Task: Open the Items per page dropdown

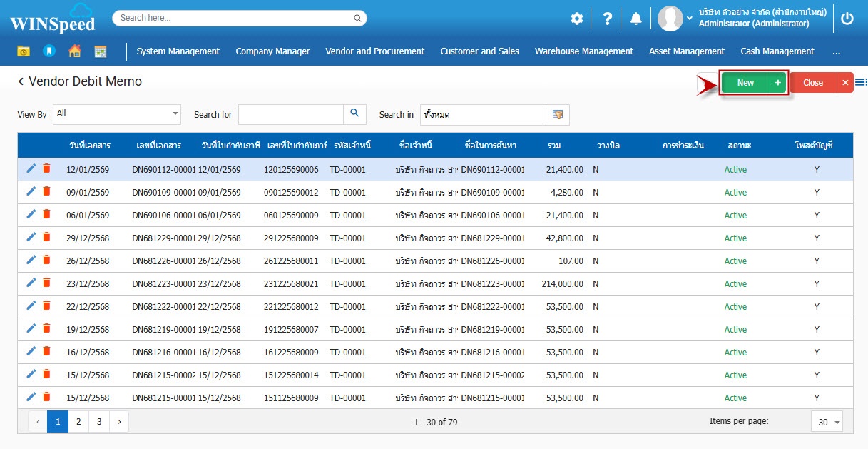Action: pyautogui.click(x=827, y=422)
